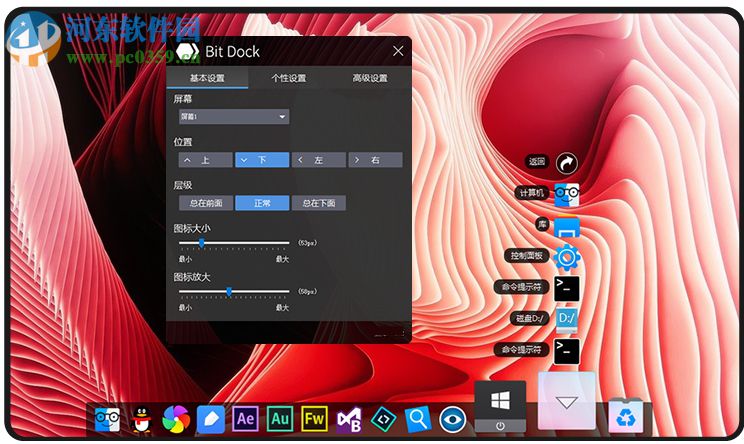Viewport: 744px width, 444px height.
Task: Open the 命令提示符 icon between 控制面板 and 磁盘D:/
Action: point(567,288)
